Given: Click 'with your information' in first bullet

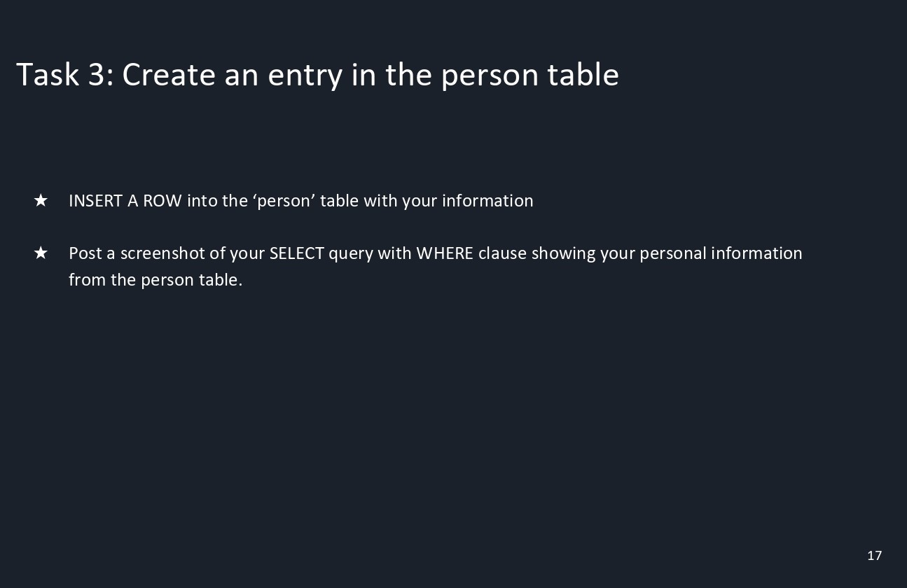Looking at the screenshot, I should coord(448,201).
